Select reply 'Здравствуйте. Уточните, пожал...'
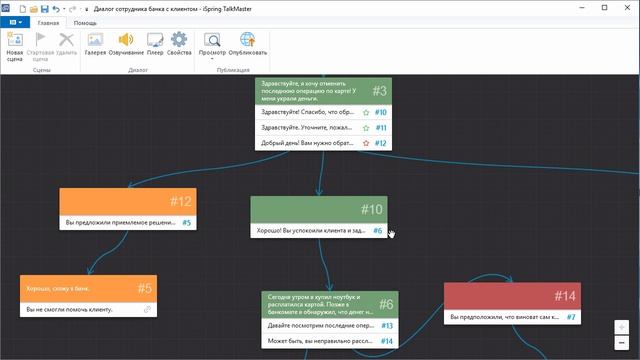Viewport: 640px width, 360px height. click(306, 128)
